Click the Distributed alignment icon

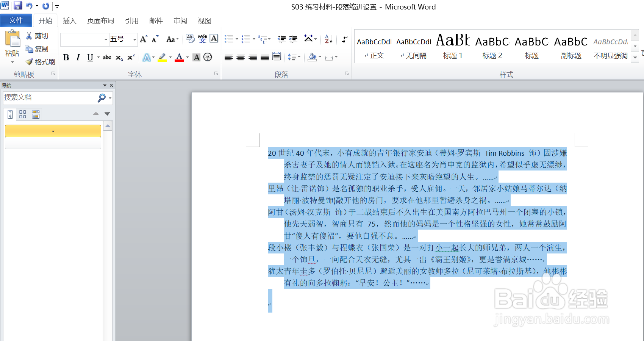[277, 57]
